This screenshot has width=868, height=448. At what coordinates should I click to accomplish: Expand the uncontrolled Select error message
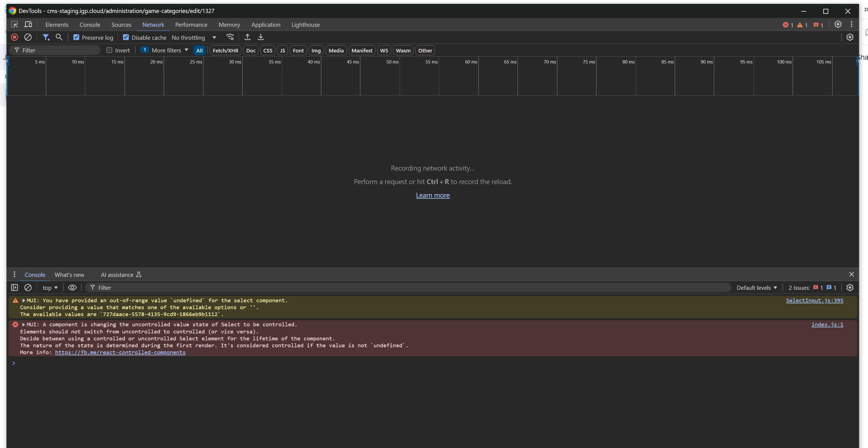[24, 324]
